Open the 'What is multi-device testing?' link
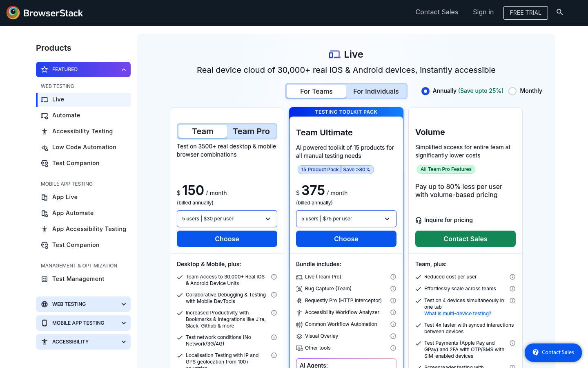 pyautogui.click(x=458, y=314)
